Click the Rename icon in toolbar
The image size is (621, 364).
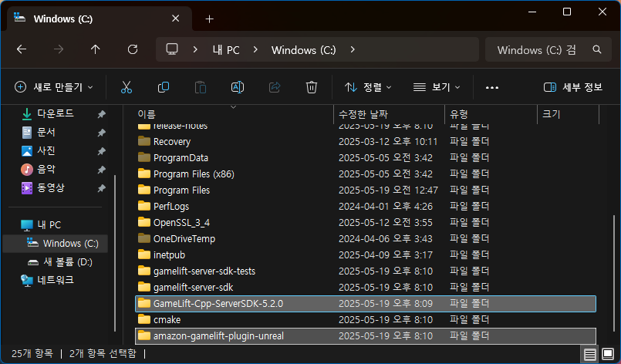pyautogui.click(x=238, y=87)
